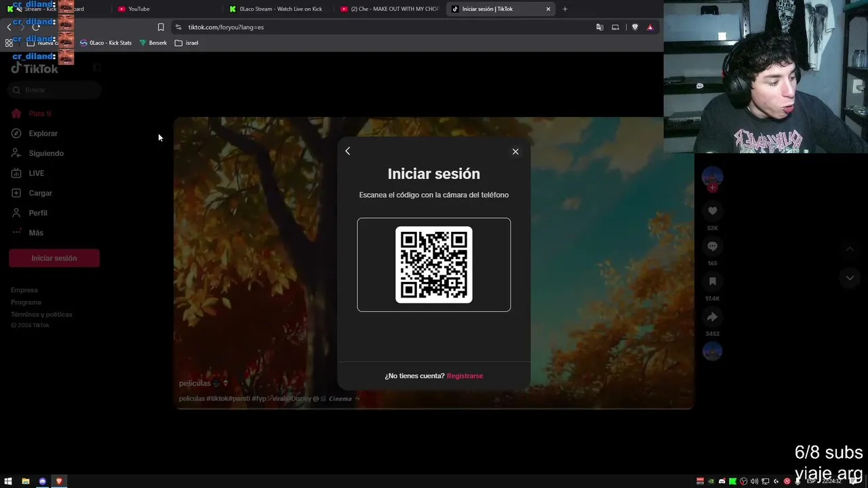
Task: Open the 0Laco - Kick Stats bookmark
Action: coord(106,43)
